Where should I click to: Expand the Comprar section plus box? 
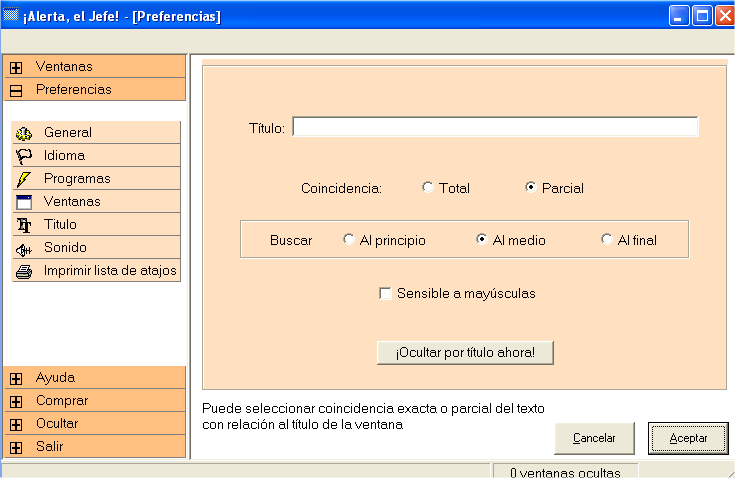coord(16,402)
